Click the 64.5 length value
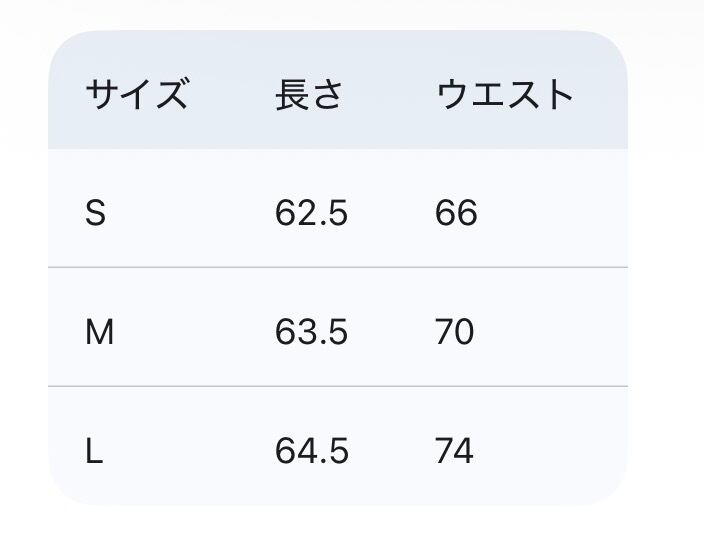This screenshot has width=704, height=541. pyautogui.click(x=311, y=451)
